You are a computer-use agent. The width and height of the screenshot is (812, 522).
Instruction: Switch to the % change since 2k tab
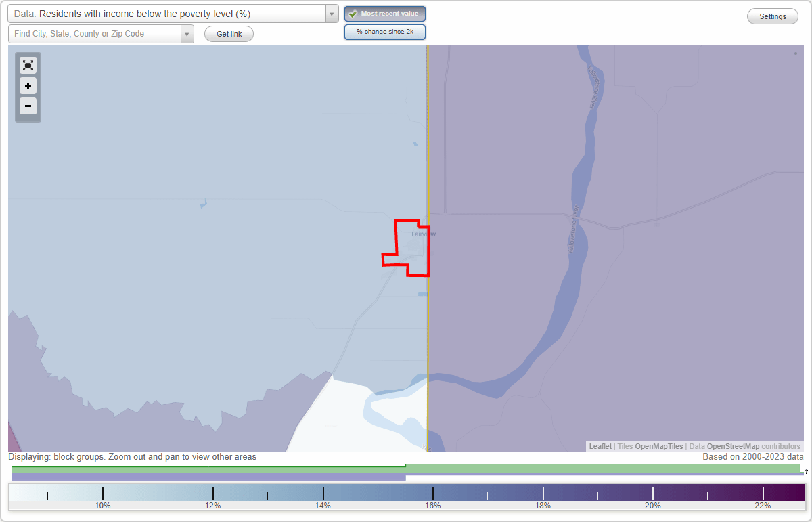[x=385, y=31]
